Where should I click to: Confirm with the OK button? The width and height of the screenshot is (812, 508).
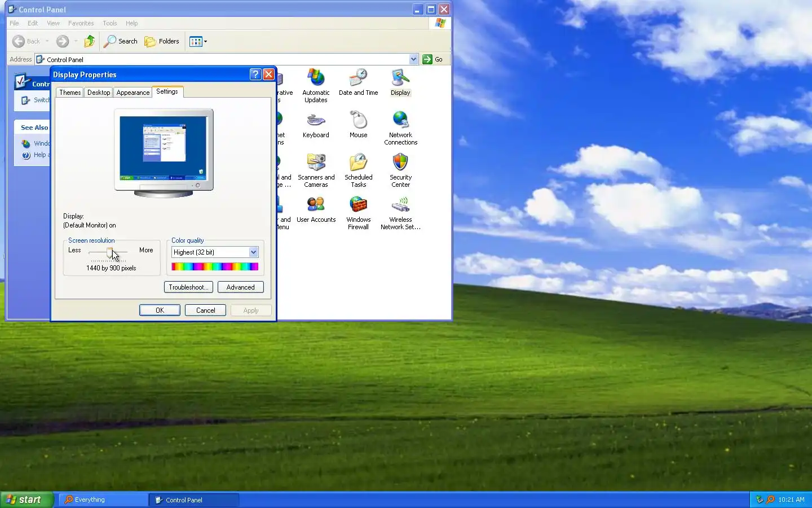(x=160, y=310)
